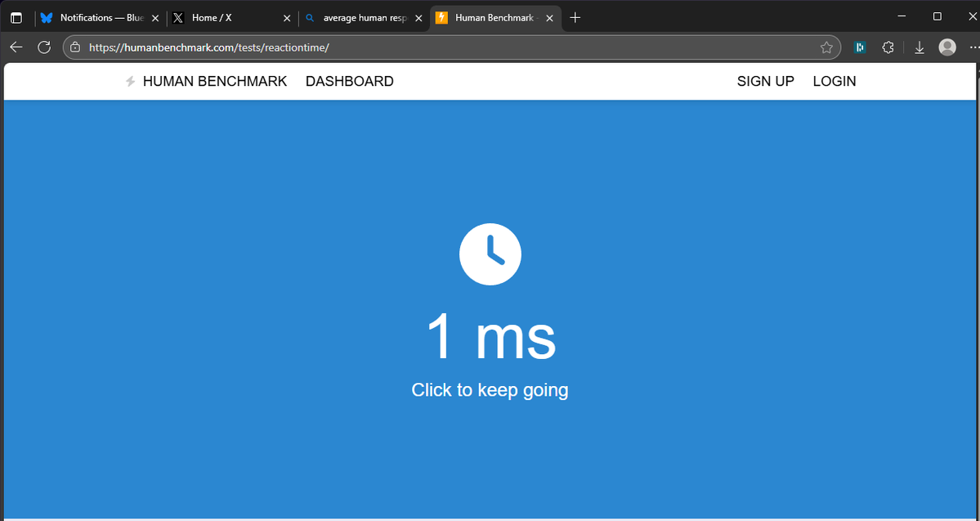Screen dimensions: 980x521
Task: Minimize the browser window
Action: (x=902, y=16)
